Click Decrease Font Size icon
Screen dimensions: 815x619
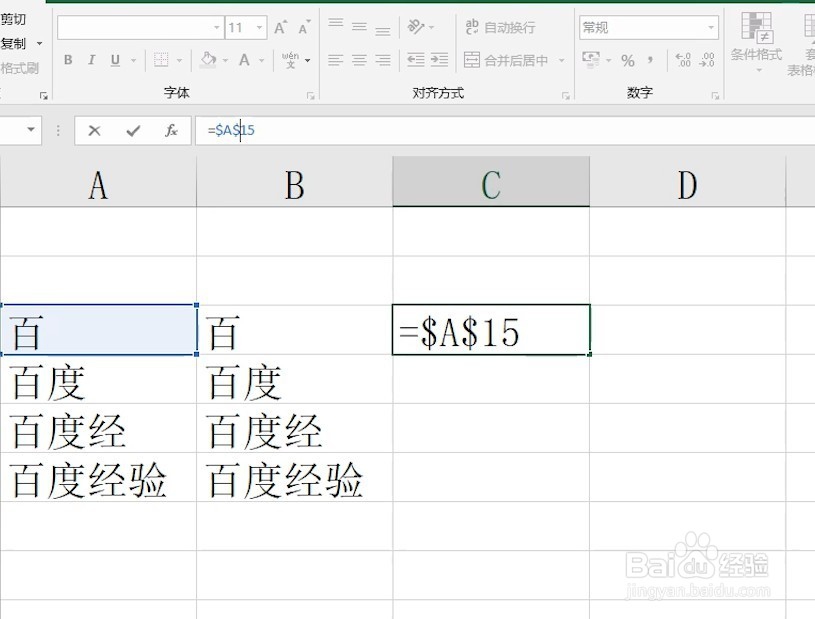305,27
